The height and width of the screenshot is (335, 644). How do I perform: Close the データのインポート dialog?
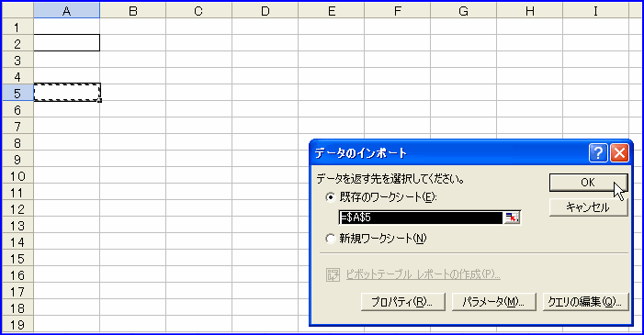point(619,153)
